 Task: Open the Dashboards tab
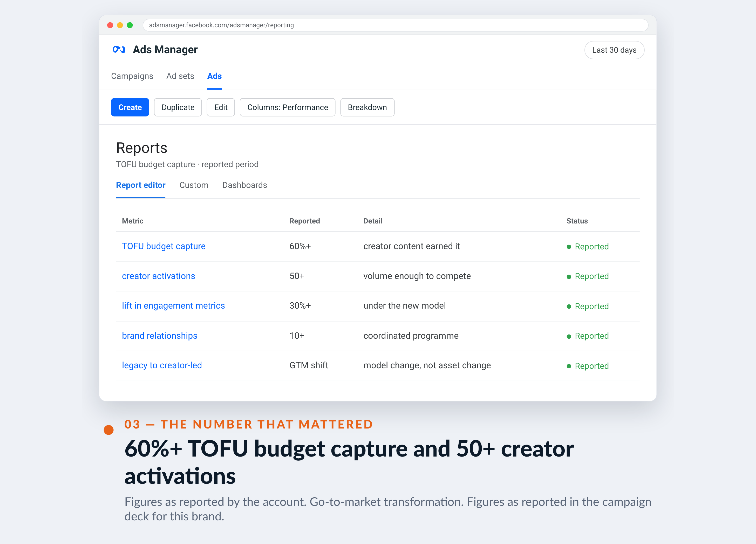[245, 185]
